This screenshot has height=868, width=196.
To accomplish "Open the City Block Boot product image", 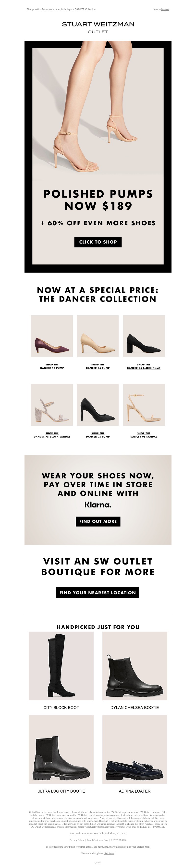I will click(x=61, y=666).
